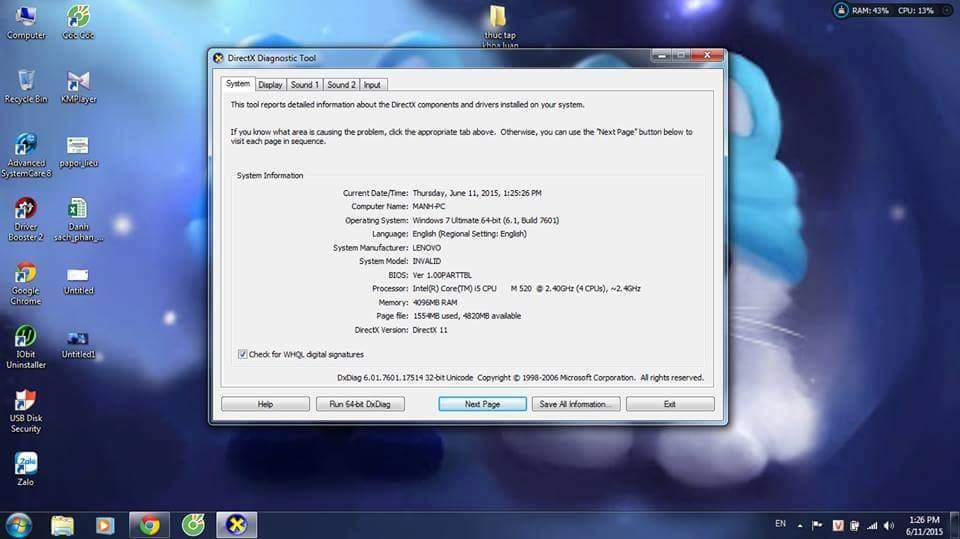
Task: Open the Coc Coc browser desktop icon
Action: tap(78, 17)
